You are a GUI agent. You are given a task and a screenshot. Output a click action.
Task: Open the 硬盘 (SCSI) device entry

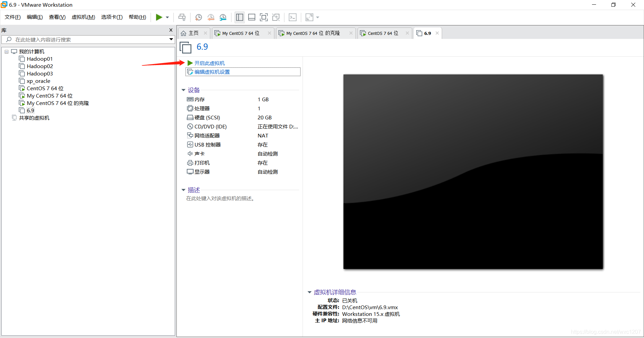(204, 118)
